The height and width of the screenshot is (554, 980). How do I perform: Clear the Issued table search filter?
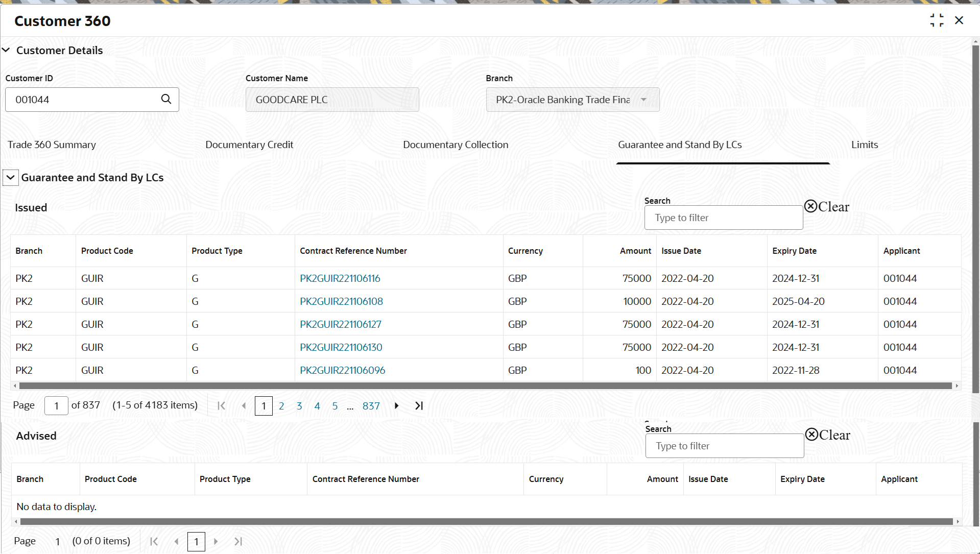pyautogui.click(x=827, y=207)
